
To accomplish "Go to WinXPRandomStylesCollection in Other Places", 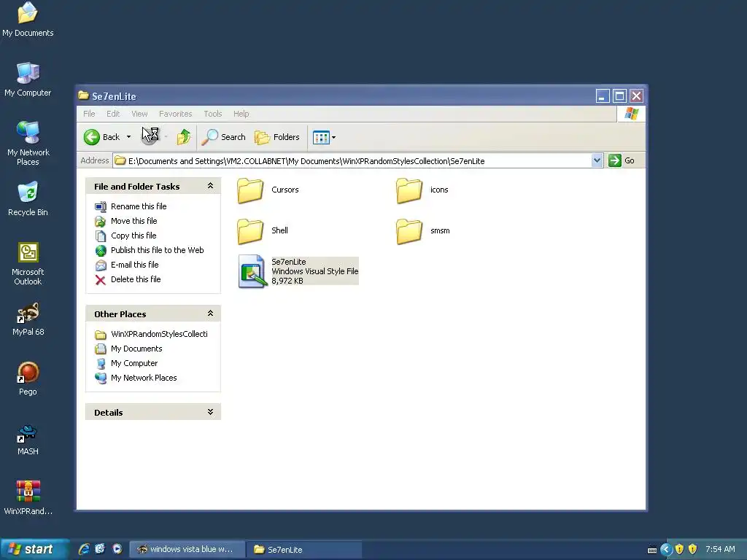I will (159, 334).
